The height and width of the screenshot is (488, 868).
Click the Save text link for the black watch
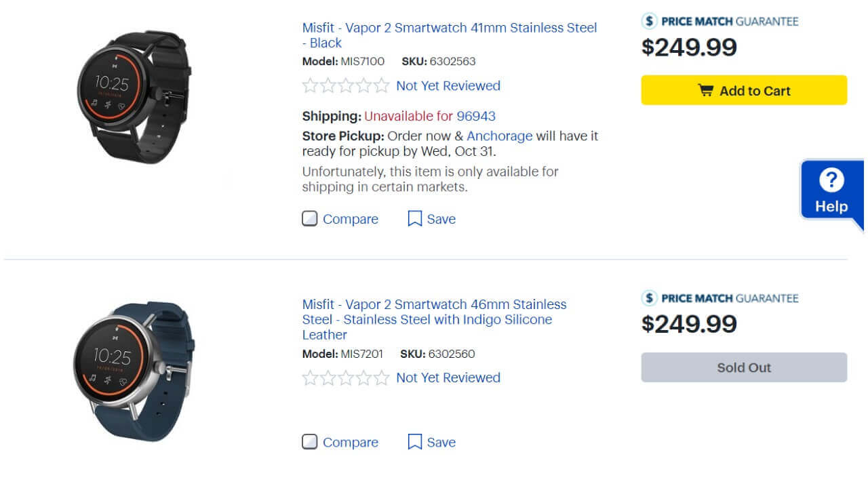click(x=441, y=219)
